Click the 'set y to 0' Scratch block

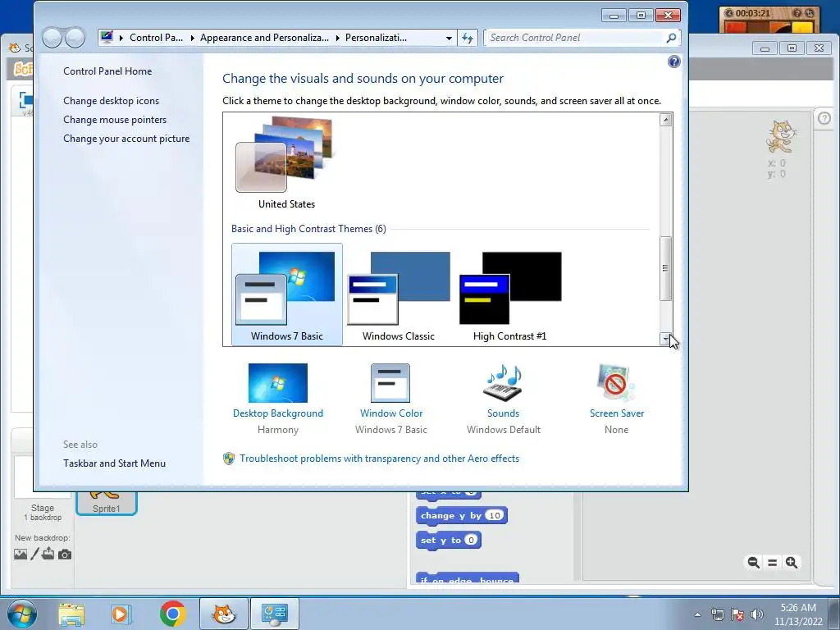point(448,540)
